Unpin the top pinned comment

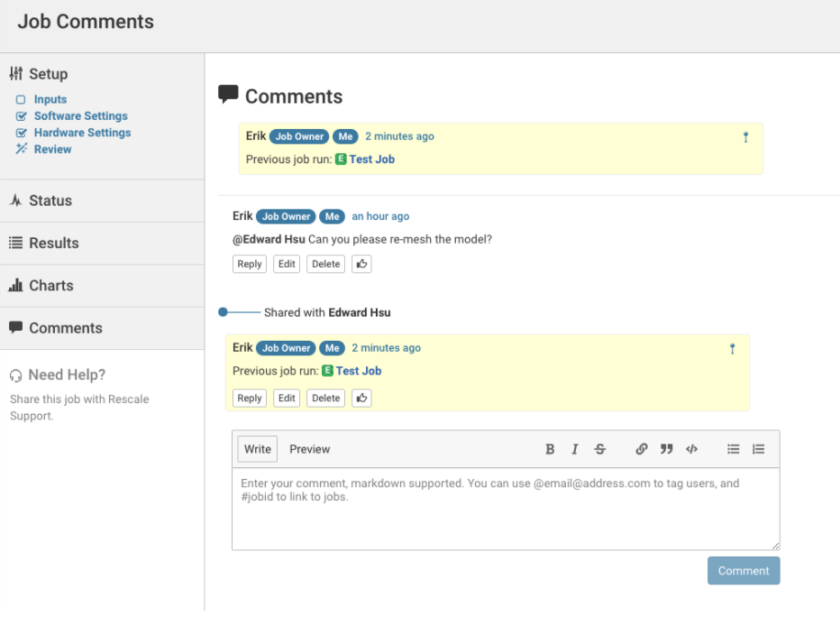[x=745, y=137]
